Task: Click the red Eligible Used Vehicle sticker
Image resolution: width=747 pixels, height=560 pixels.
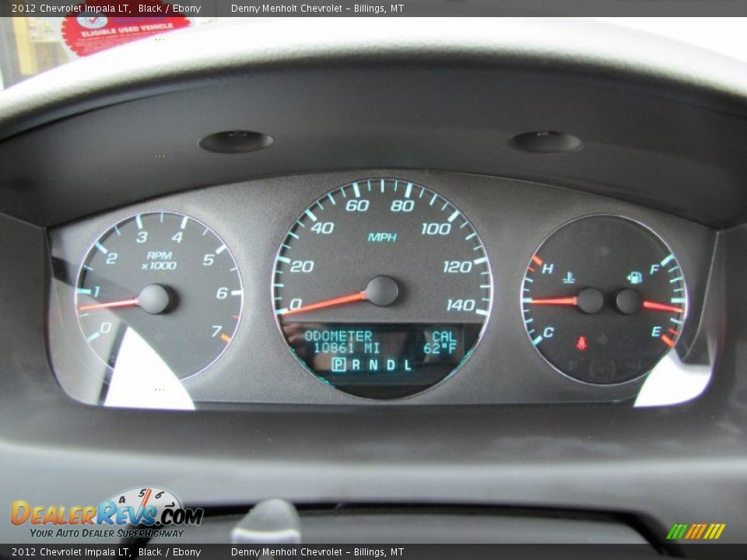Action: pos(124,31)
